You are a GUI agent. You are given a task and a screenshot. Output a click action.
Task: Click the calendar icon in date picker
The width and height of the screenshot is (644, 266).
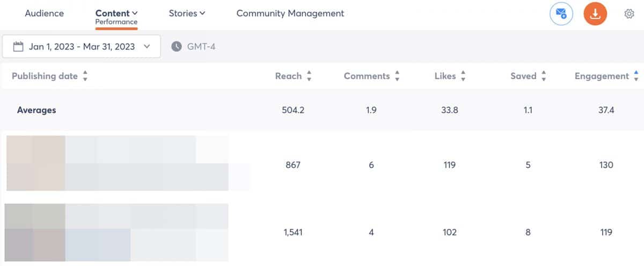(x=18, y=47)
